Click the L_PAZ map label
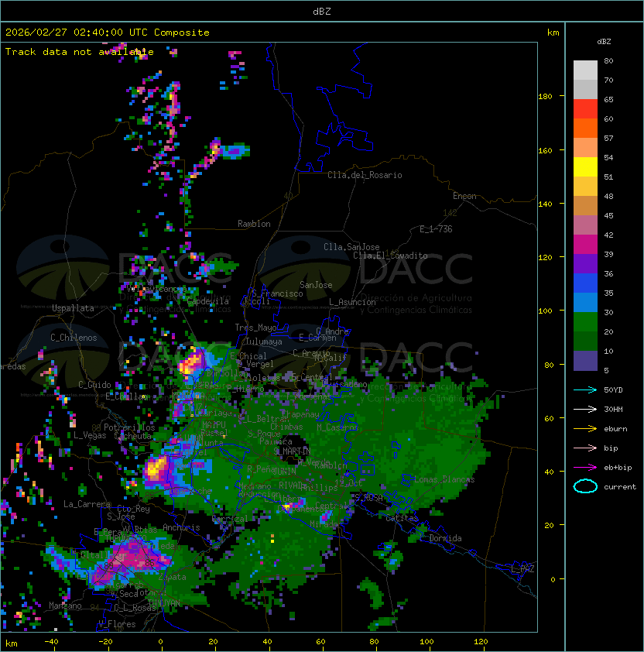This screenshot has width=644, height=652. tap(522, 569)
